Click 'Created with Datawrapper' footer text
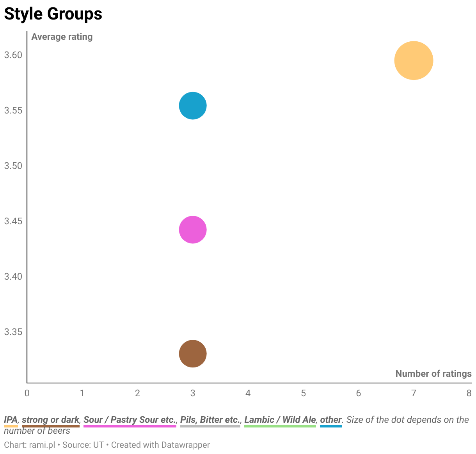 tap(160, 445)
